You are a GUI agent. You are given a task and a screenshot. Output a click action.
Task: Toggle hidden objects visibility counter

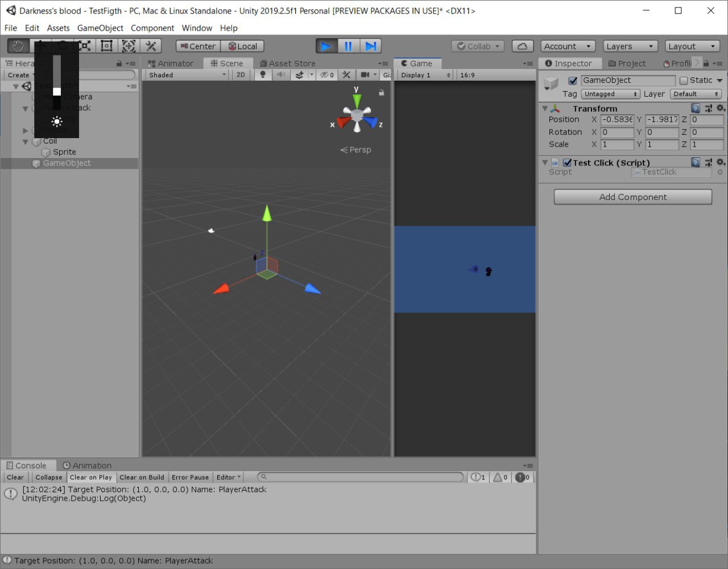[x=327, y=74]
